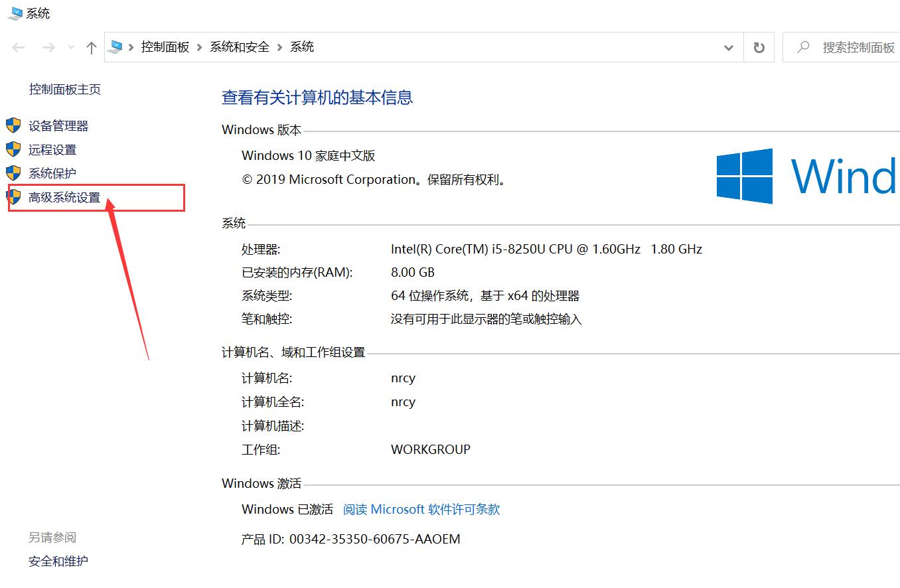Click shield icon beside 远程设置
900x588 pixels.
coord(13,149)
